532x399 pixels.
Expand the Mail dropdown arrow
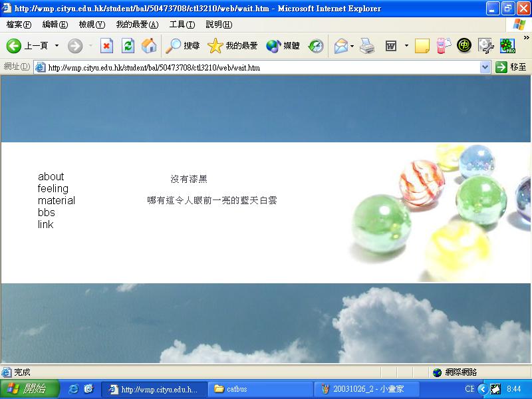pos(352,46)
